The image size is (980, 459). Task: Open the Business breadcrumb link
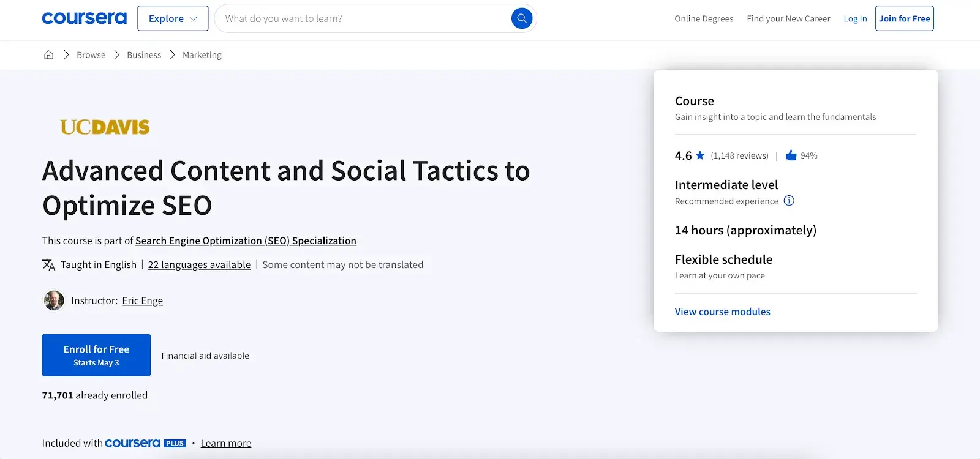tap(144, 55)
